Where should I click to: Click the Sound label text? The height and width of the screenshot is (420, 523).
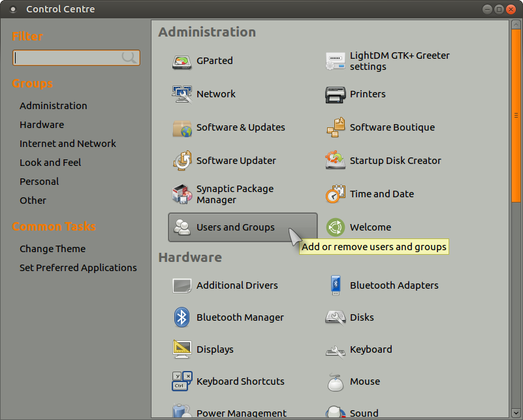[364, 413]
